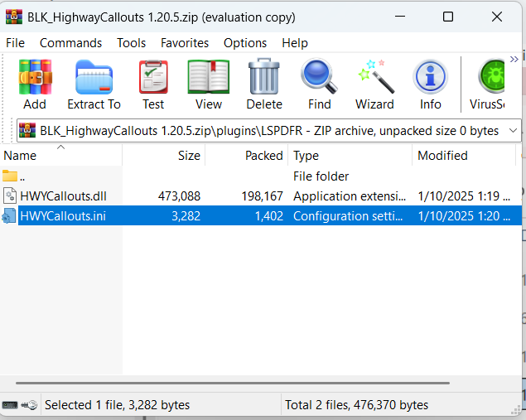Close the WinRAR window
Screen dimensions: 526x420
497,17
